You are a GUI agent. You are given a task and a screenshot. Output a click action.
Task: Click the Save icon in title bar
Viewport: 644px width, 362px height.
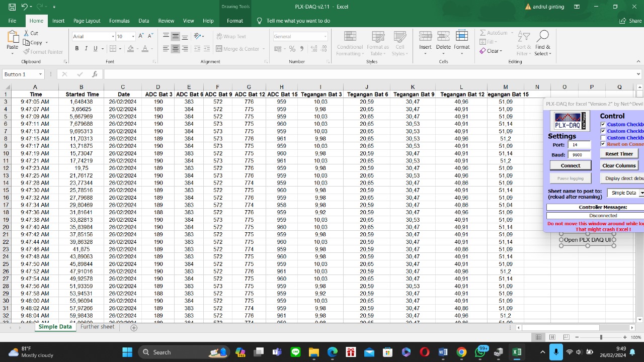coord(12,7)
